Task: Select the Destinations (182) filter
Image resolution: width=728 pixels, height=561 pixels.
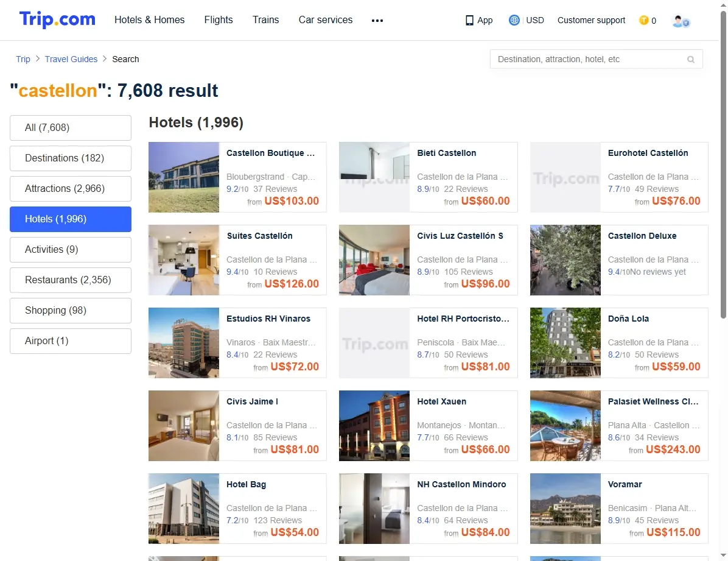Action: point(71,158)
